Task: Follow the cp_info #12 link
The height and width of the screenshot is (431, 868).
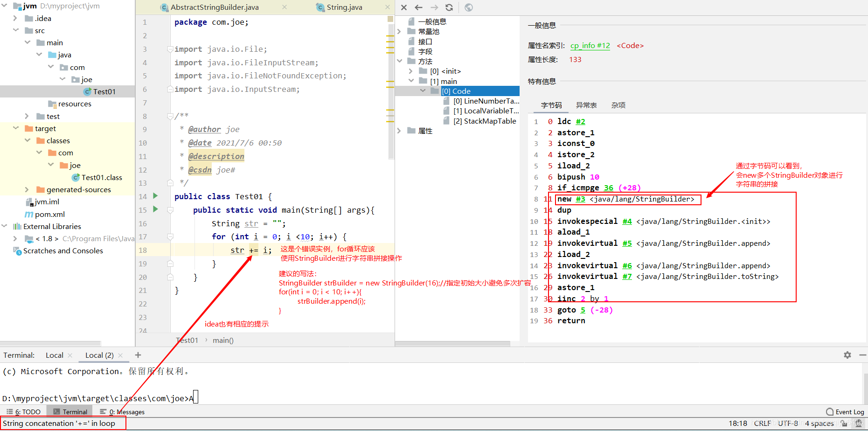Action: click(590, 45)
